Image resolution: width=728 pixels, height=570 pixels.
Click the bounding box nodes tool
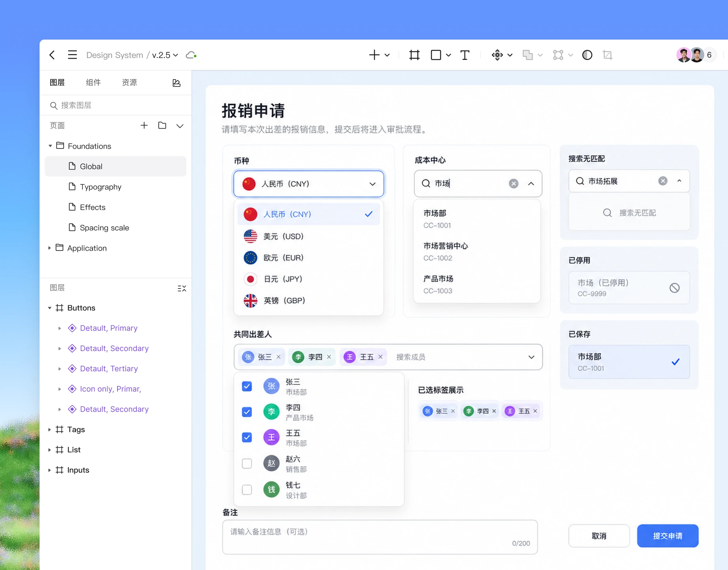(x=558, y=55)
